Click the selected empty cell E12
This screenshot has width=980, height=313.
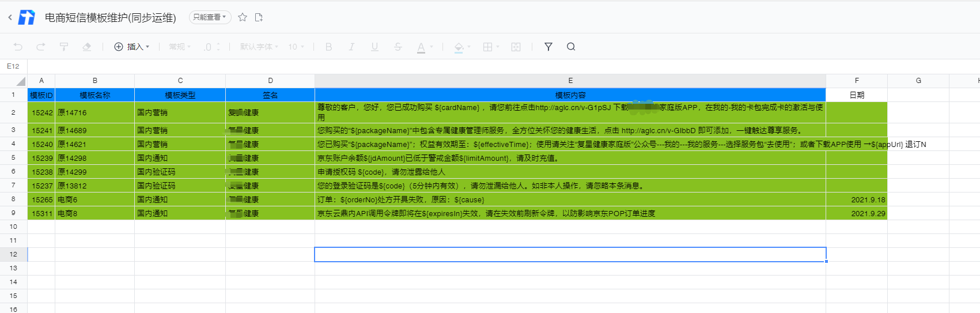(570, 254)
